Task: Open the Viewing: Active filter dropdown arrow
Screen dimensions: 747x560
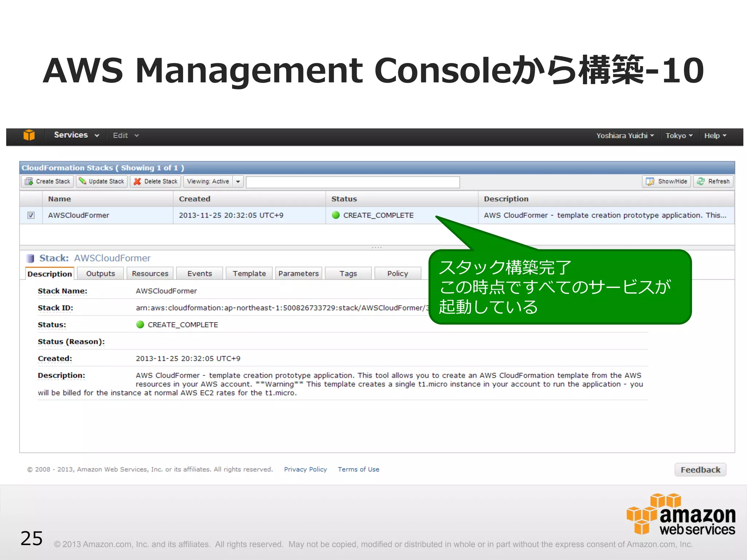Action: pyautogui.click(x=238, y=182)
